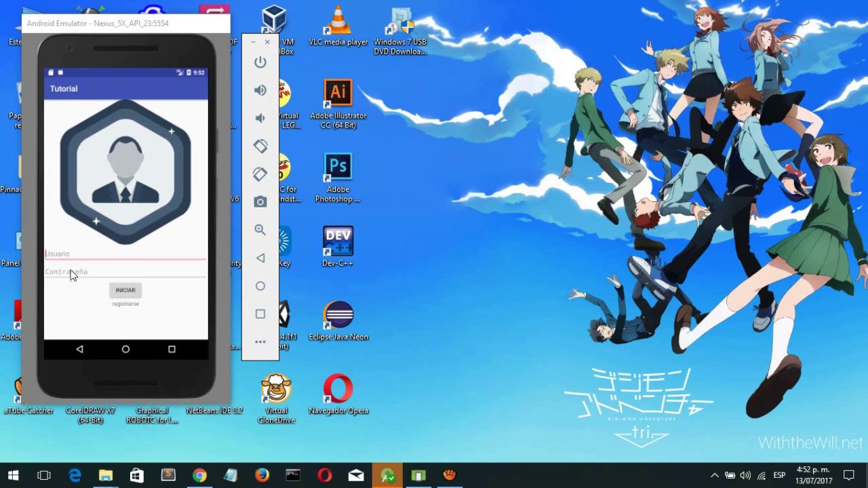The width and height of the screenshot is (868, 488).
Task: Open the Windows Store taskbar icon
Action: click(x=137, y=475)
